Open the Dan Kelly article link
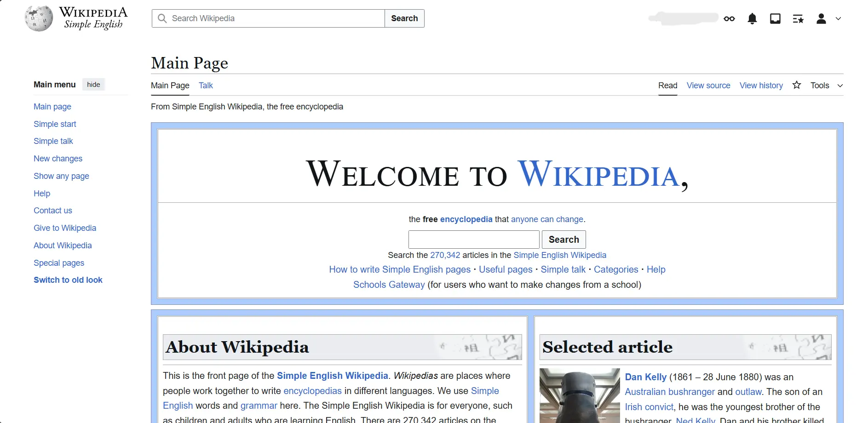868x423 pixels. click(x=645, y=377)
